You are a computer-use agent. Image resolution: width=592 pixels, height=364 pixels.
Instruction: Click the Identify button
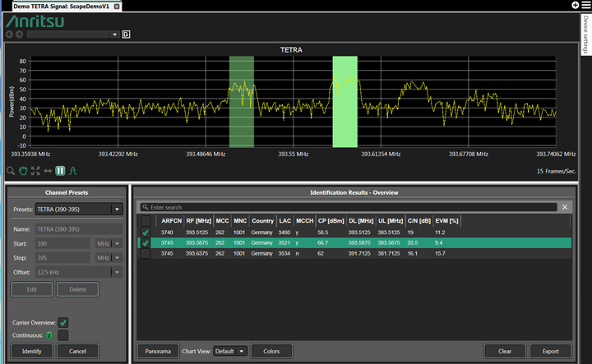[32, 351]
